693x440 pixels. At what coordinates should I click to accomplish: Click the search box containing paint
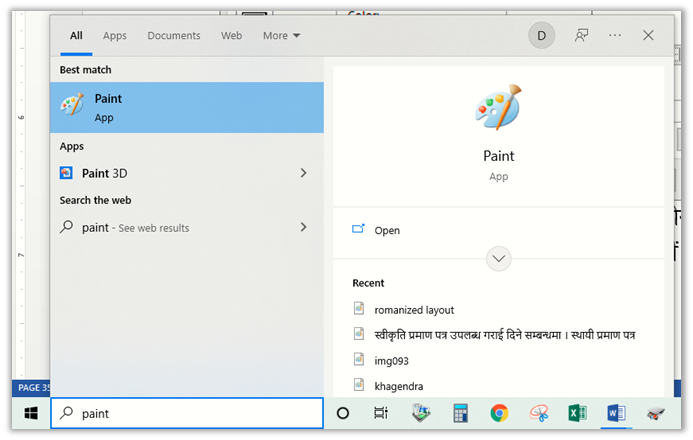point(187,413)
